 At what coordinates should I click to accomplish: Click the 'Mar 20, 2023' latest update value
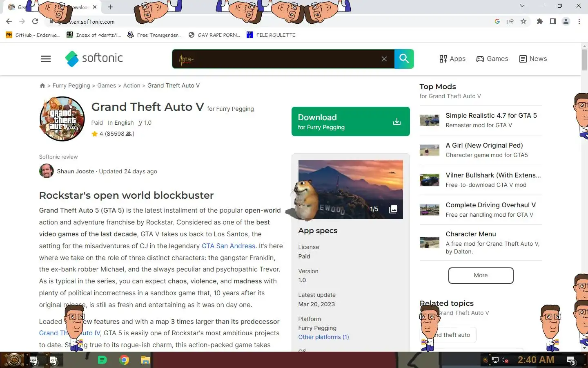pos(316,304)
